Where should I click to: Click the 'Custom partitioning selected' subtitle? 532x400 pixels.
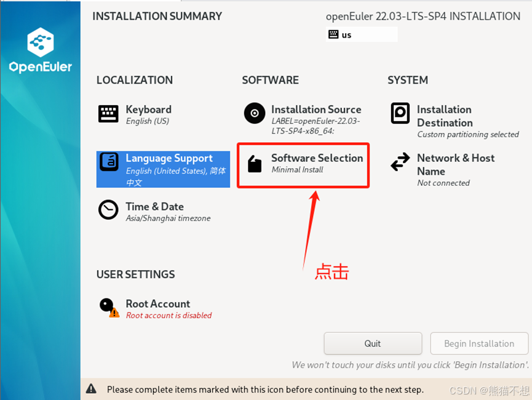tap(468, 134)
